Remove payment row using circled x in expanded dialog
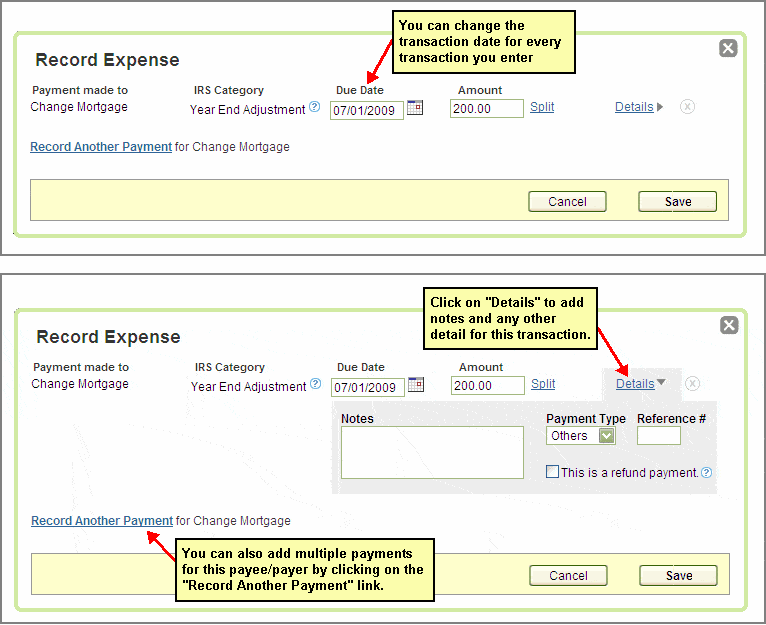This screenshot has width=766, height=625. 692,383
